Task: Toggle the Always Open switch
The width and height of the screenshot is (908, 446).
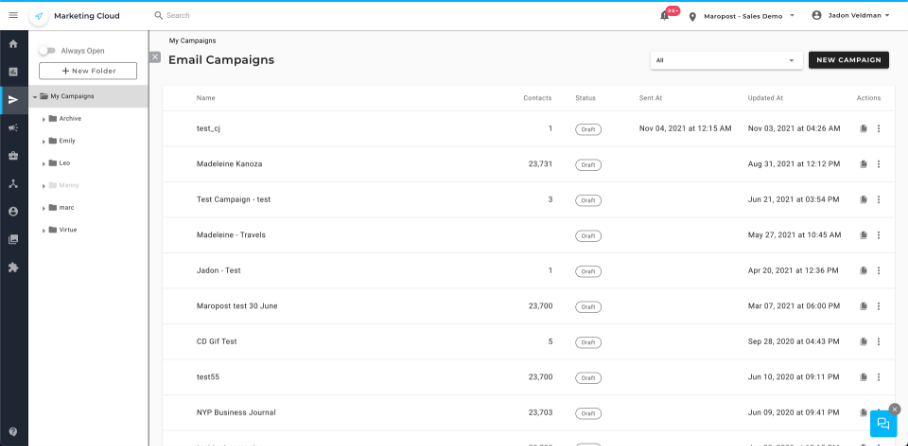Action: click(47, 51)
